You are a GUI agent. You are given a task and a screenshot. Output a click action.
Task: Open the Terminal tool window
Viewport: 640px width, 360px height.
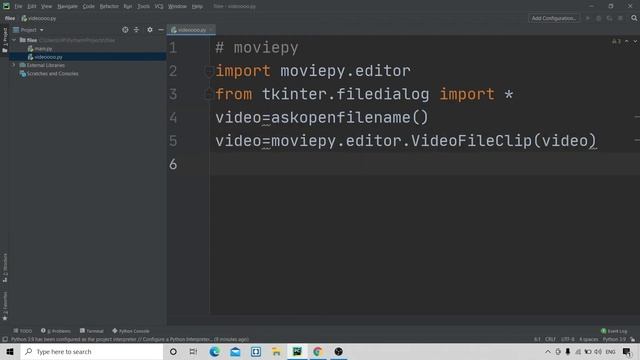click(x=92, y=331)
